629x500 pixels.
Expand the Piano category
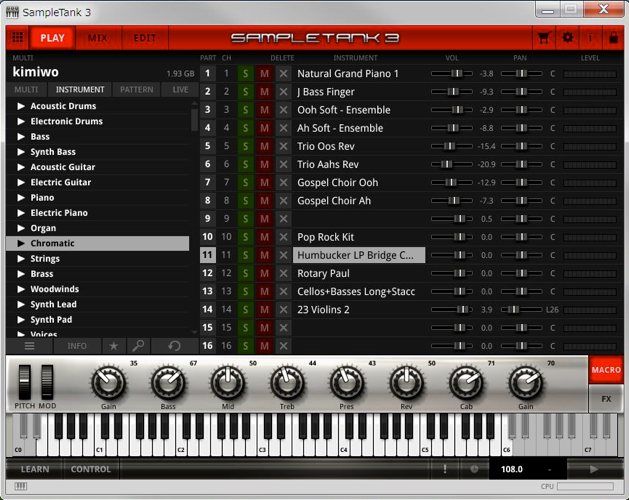[x=21, y=197]
